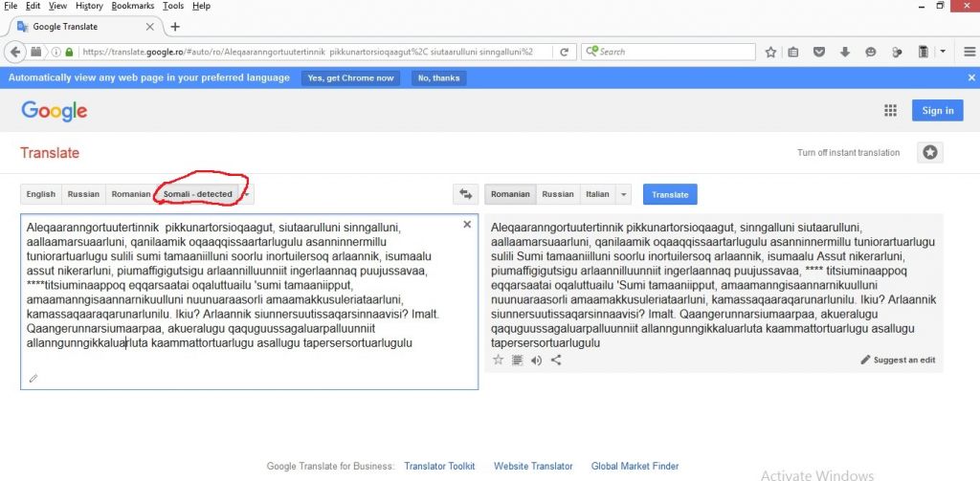Open Translator Toolkit link
This screenshot has width=980, height=481.
pyautogui.click(x=439, y=466)
